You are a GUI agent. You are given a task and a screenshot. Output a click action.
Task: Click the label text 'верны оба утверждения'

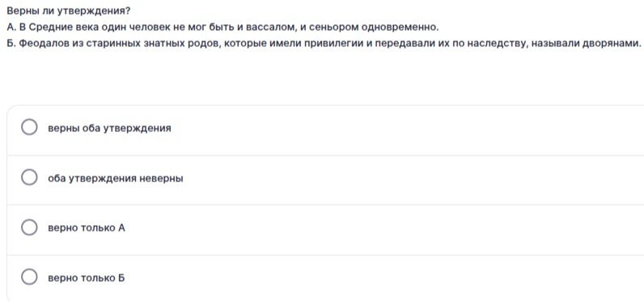coord(109,128)
